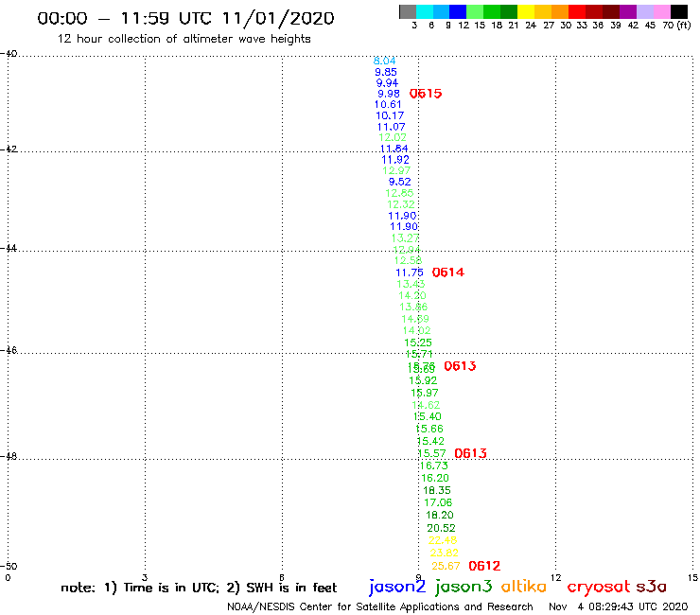The width and height of the screenshot is (700, 615).
Task: Click the wave height value 9.85
Action: [386, 72]
